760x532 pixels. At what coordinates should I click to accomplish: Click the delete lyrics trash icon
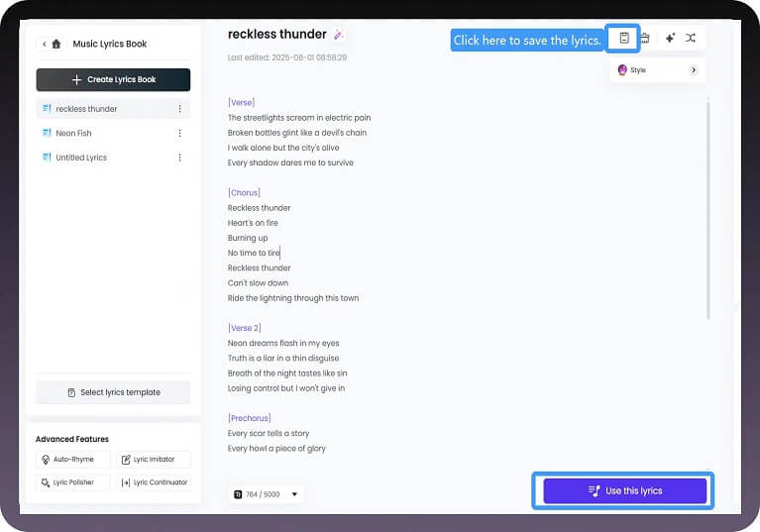[645, 38]
